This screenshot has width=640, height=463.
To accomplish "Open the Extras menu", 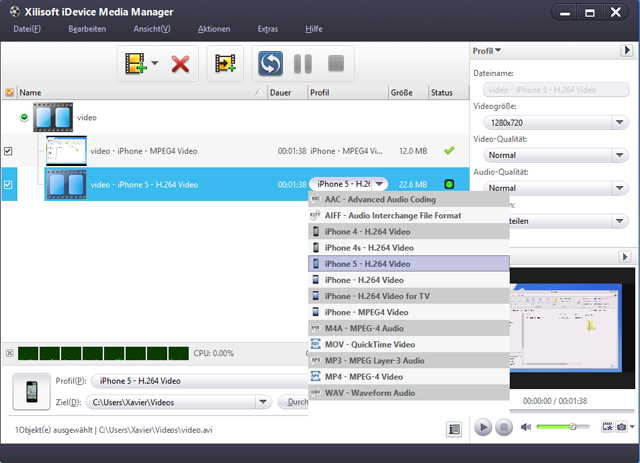I will tap(267, 29).
